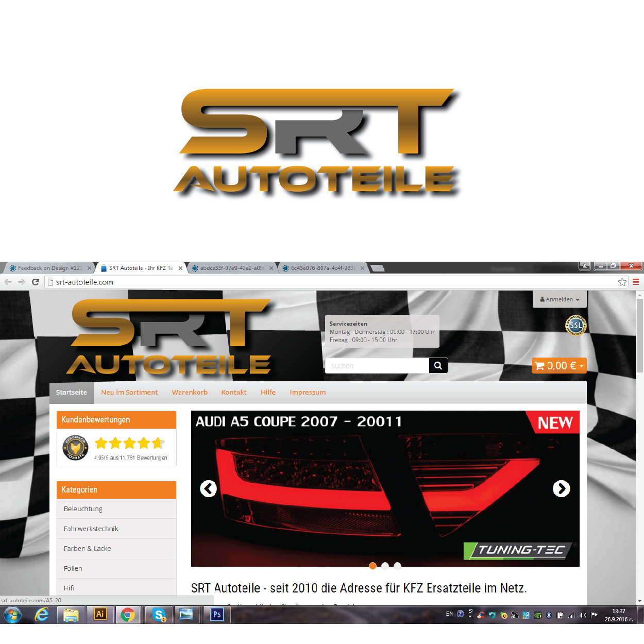Open the Impressum link

point(308,392)
